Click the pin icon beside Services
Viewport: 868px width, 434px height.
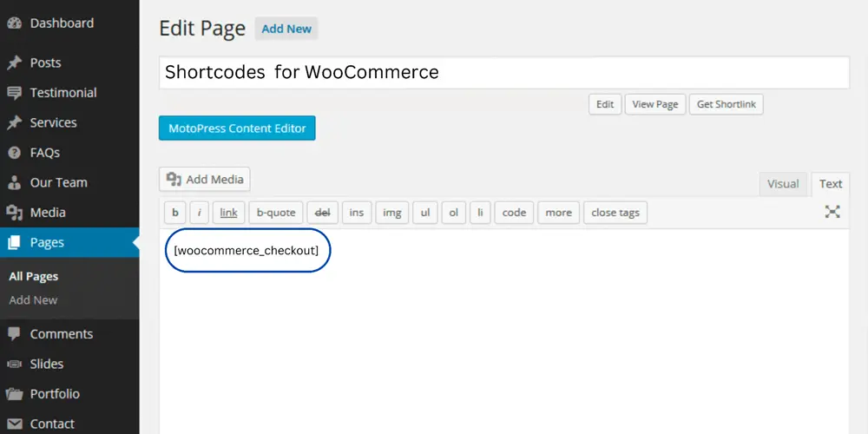click(14, 123)
